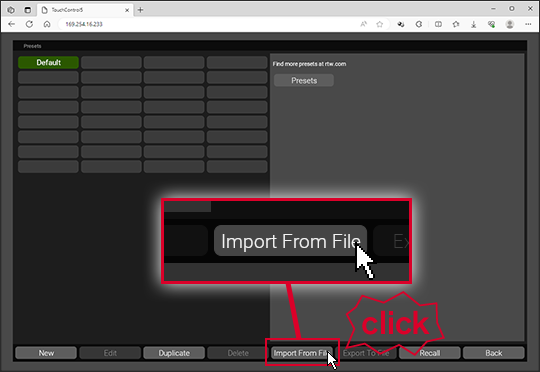Image resolution: width=540 pixels, height=372 pixels.
Task: Focus the address bar showing 169.254.16.233
Action: (x=207, y=24)
